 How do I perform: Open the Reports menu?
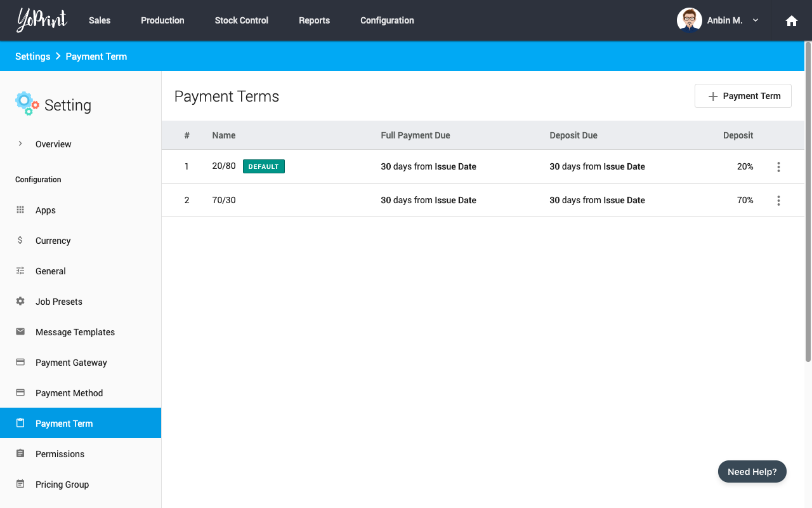tap(314, 20)
